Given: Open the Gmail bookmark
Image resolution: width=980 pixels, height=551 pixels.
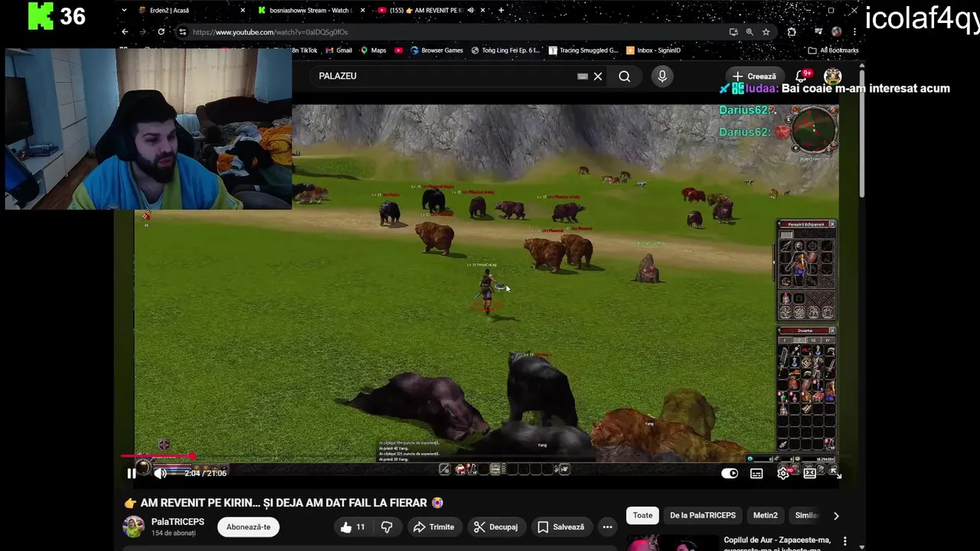Looking at the screenshot, I should click(x=338, y=51).
